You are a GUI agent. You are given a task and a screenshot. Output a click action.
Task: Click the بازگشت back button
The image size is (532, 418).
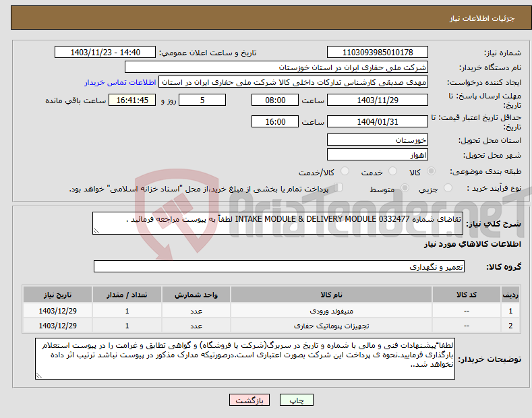point(249,400)
